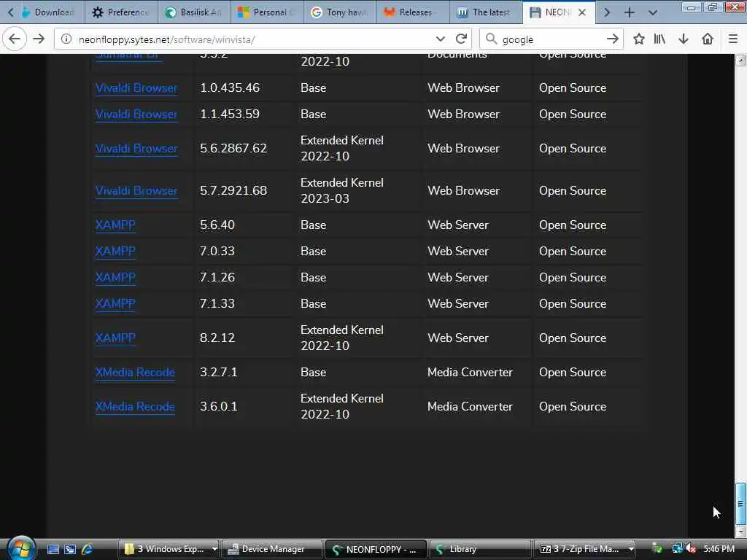Open the browser hamburger menu
This screenshot has height=560, width=747.
733,39
